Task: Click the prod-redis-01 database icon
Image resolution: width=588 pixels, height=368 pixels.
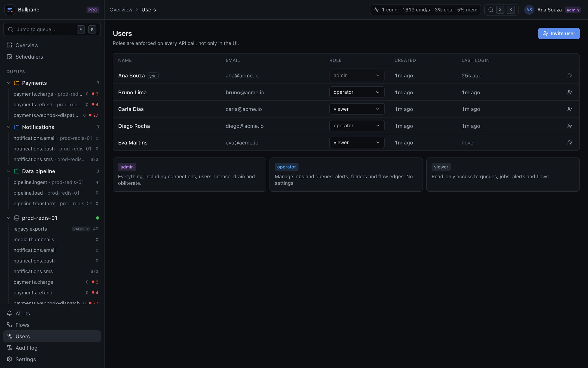Action: 17,218
